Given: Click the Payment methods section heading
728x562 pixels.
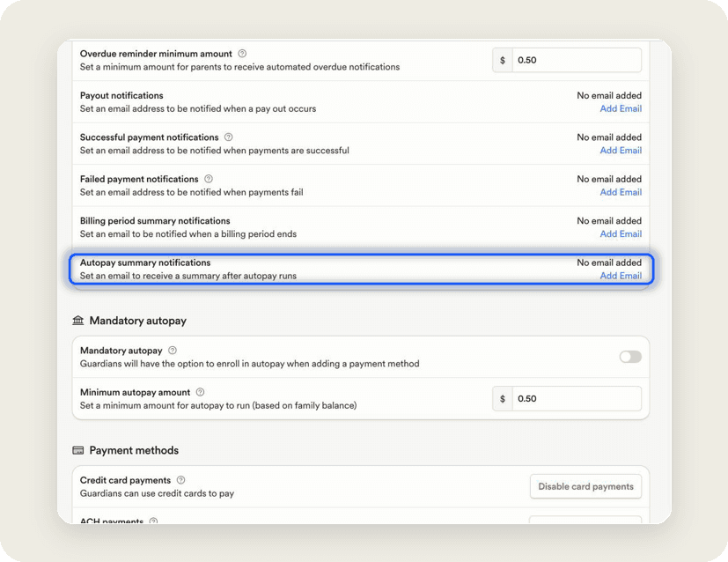Looking at the screenshot, I should (x=134, y=450).
